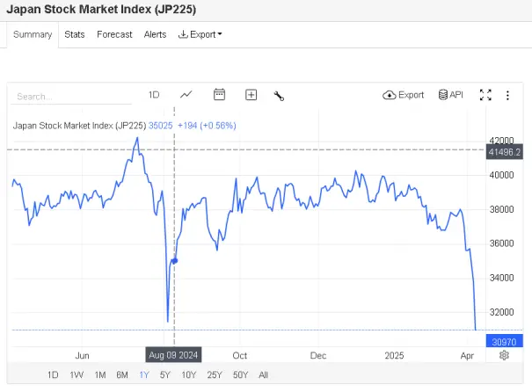
Task: Select the 1M time range
Action: click(x=100, y=374)
